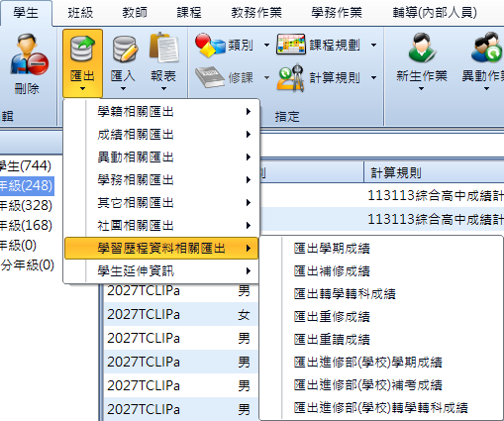Image resolution: width=504 pixels, height=421 pixels.
Task: Switch to the 學務作業 tab
Action: point(337,13)
